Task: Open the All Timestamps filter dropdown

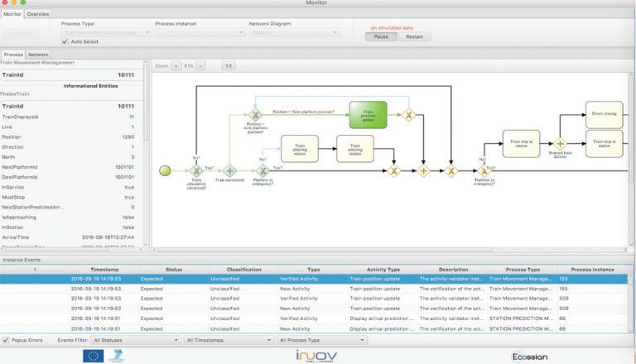Action: (228, 339)
